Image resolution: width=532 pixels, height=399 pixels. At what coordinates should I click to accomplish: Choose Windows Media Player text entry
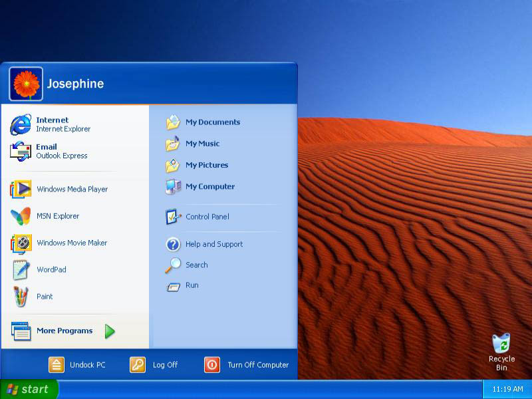click(72, 189)
